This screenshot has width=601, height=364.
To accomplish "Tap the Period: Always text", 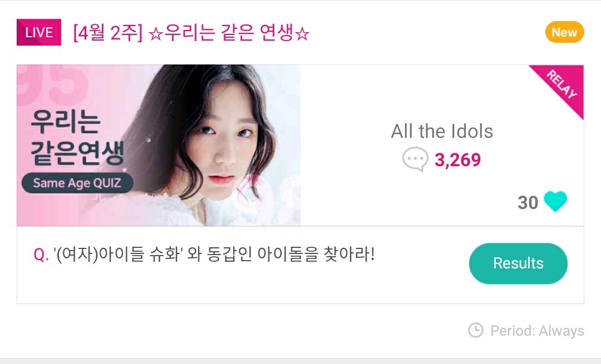I will (x=537, y=331).
